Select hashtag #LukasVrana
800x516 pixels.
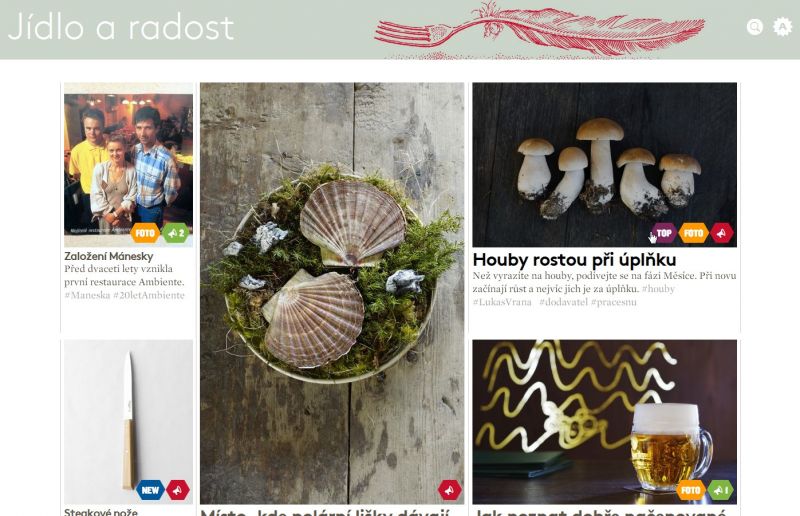[502, 302]
